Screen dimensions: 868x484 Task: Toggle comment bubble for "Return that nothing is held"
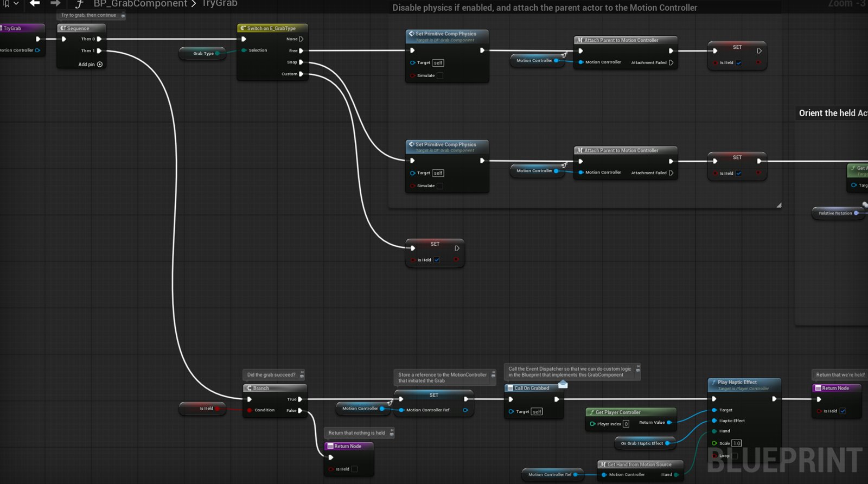tap(392, 433)
